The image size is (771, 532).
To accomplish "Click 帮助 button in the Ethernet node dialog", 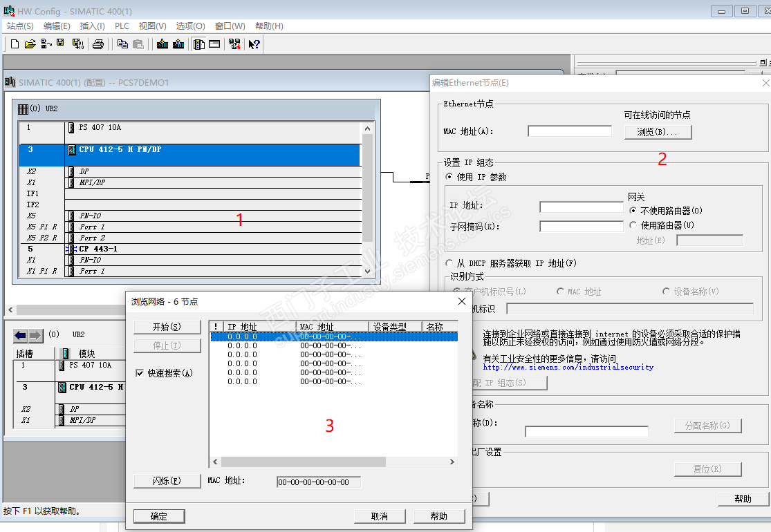I will tap(743, 499).
